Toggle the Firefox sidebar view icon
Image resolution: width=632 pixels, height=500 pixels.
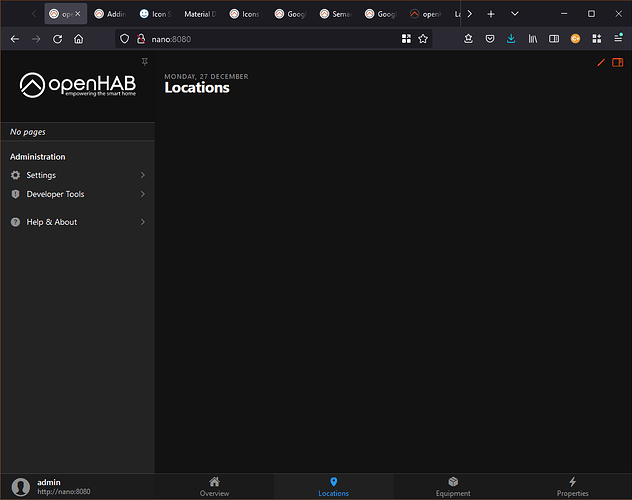554,39
